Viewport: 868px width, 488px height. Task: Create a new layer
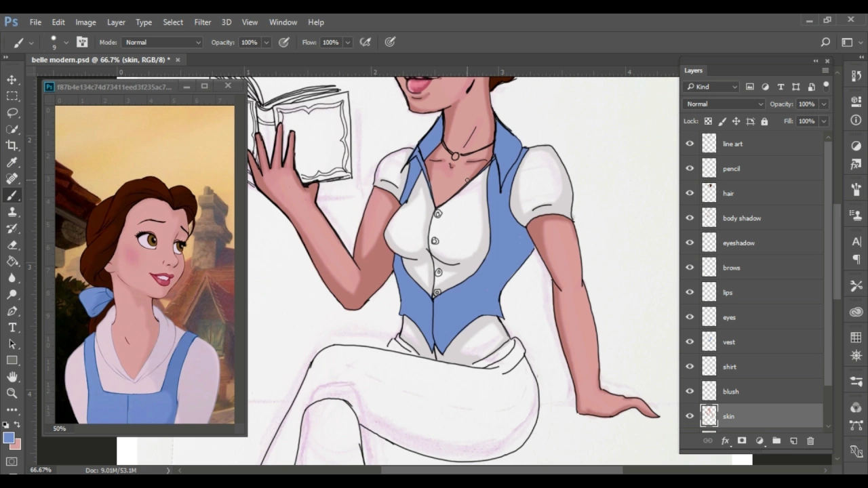click(x=793, y=441)
